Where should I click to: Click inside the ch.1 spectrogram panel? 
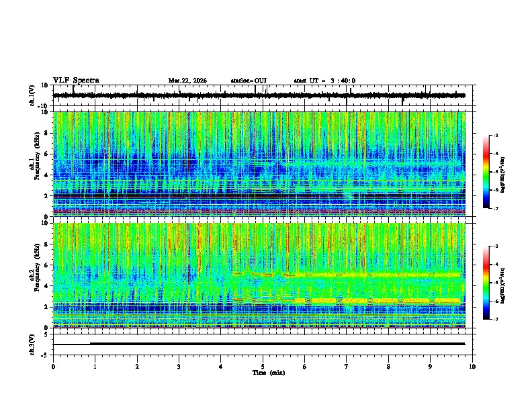[x=259, y=164]
